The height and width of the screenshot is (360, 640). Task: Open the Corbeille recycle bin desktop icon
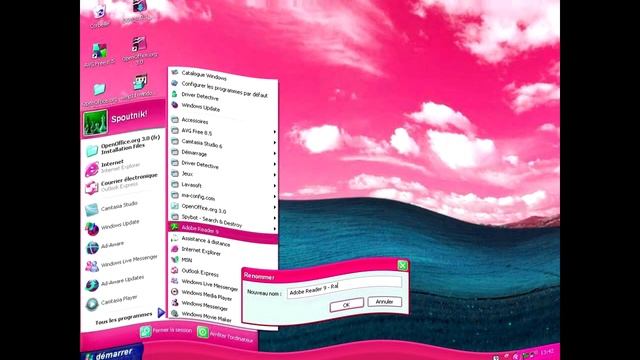(x=100, y=16)
